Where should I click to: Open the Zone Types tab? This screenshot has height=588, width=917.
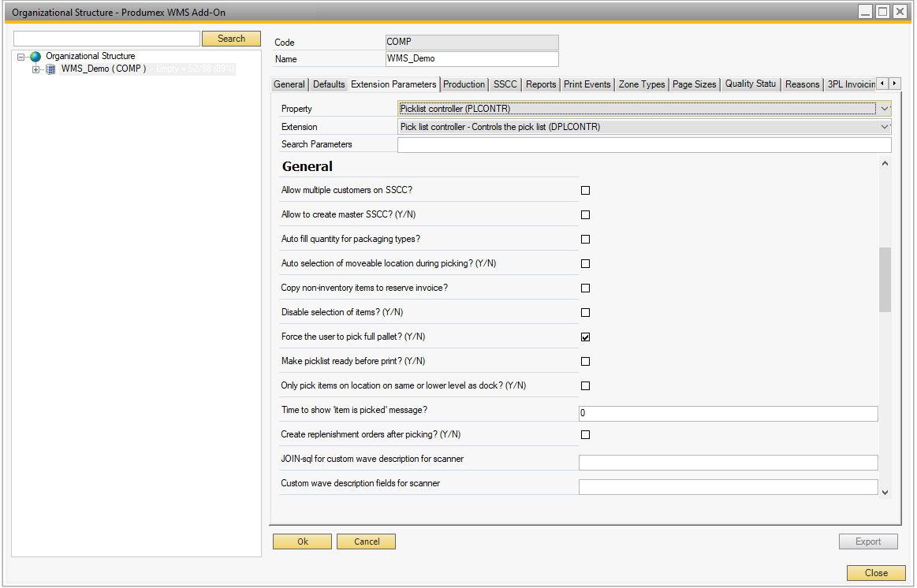641,84
